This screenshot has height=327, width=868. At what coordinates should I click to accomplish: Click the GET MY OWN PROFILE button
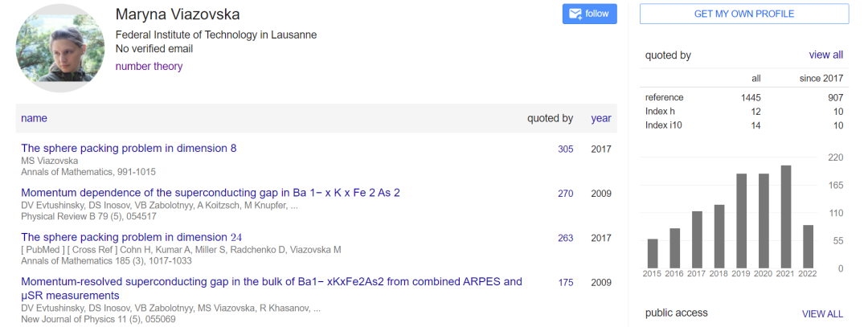743,14
